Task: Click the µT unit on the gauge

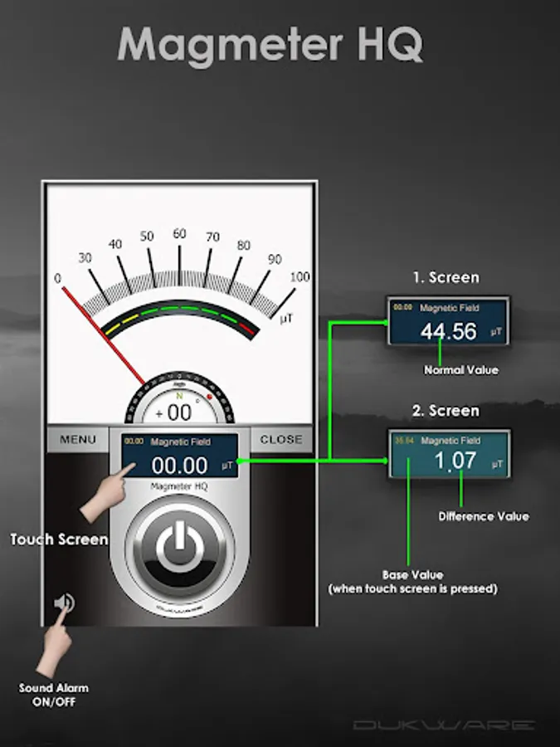Action: [x=287, y=320]
